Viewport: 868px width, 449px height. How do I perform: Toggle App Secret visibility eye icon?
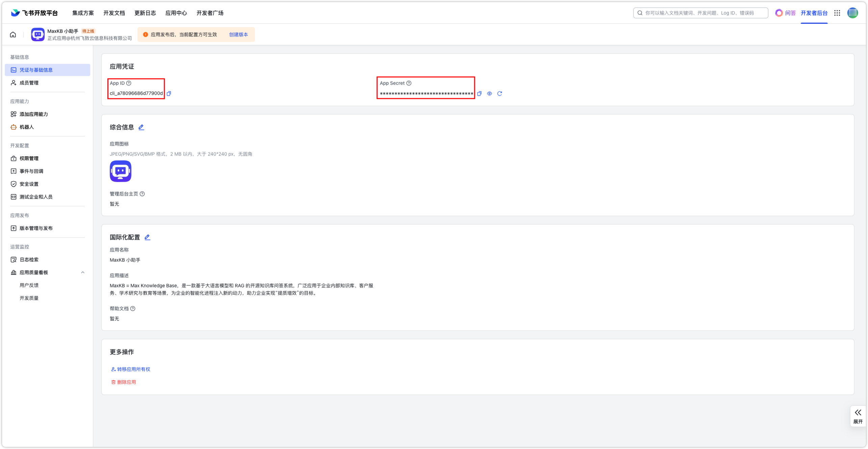490,94
